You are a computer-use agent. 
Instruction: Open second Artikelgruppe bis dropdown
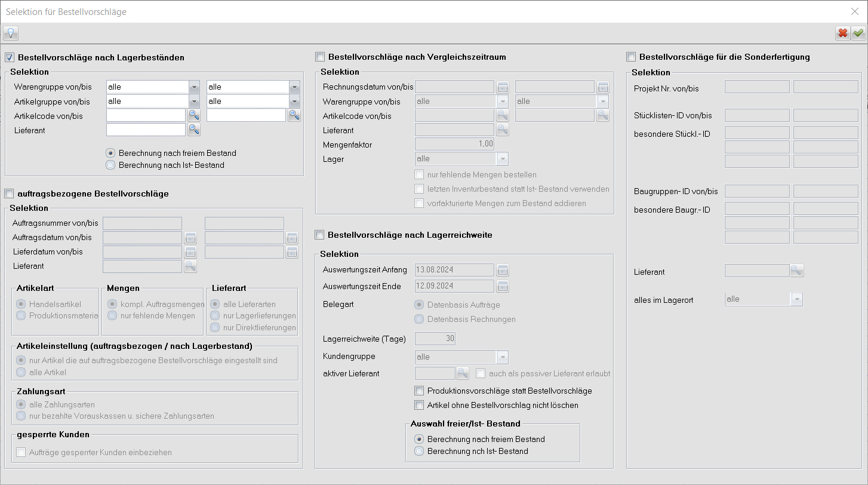[294, 102]
